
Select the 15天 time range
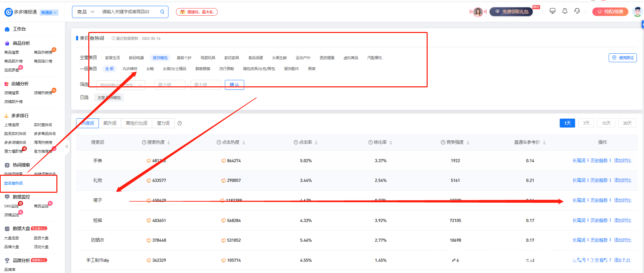coord(606,123)
